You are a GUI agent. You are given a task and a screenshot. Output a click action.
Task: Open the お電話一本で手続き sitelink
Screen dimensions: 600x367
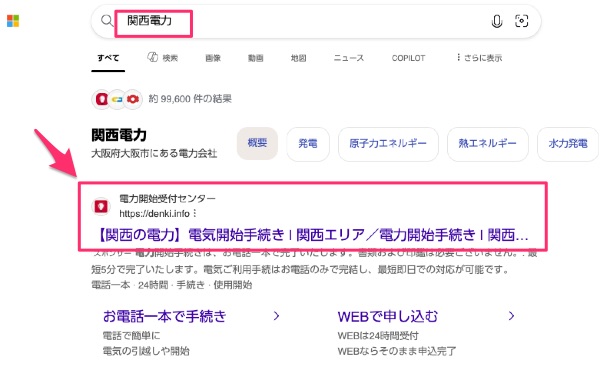pos(165,316)
